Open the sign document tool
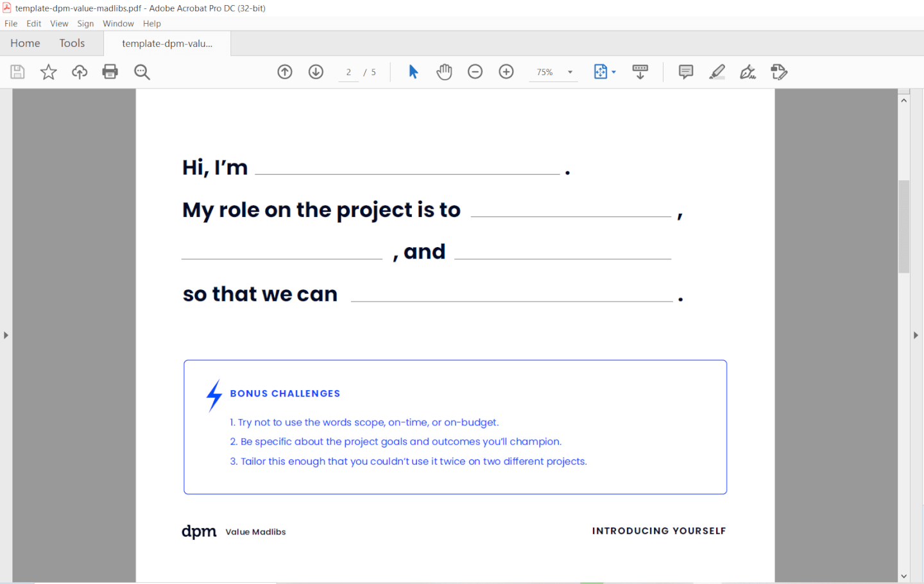924x584 pixels. coord(748,72)
